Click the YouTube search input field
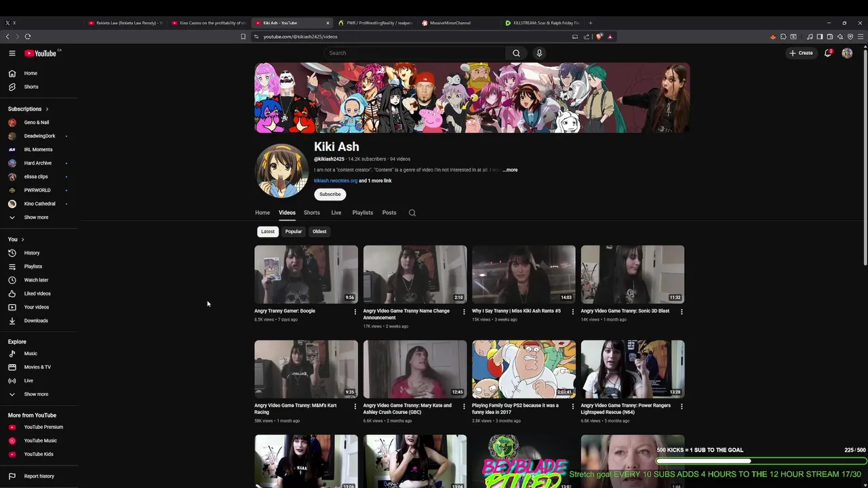 [414, 53]
